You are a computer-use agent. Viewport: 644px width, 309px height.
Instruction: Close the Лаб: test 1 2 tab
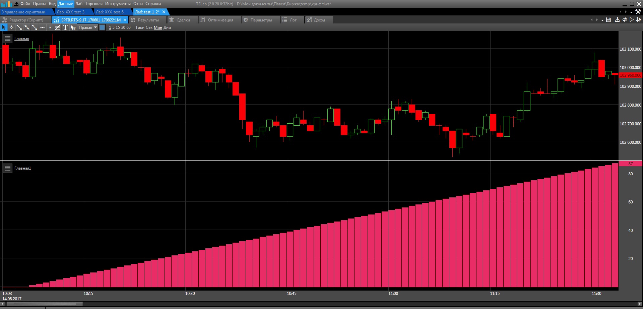(x=164, y=12)
